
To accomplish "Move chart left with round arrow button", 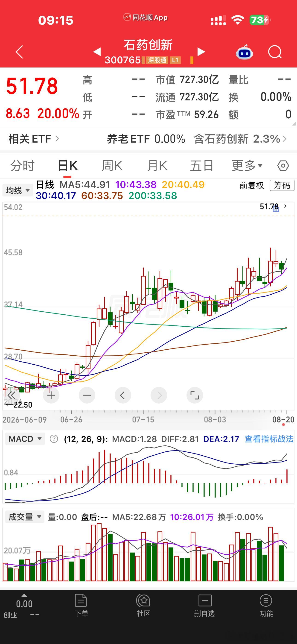I will [x=123, y=395].
